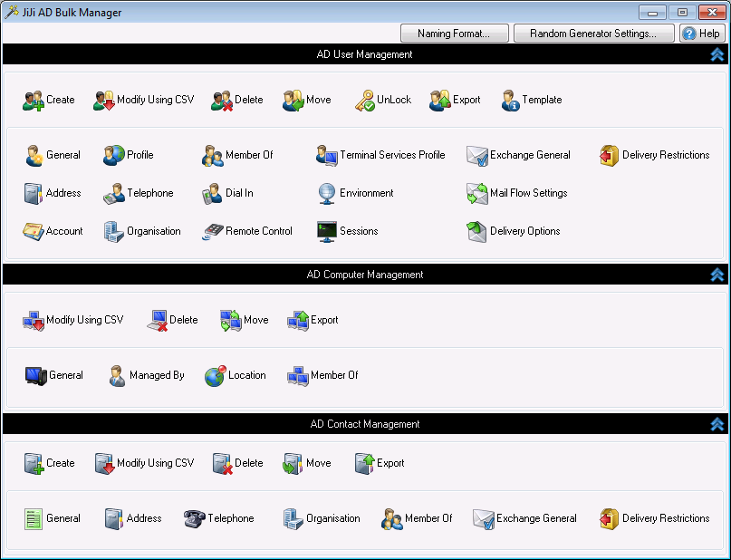Open the contact Move icon
The height and width of the screenshot is (560, 731).
[293, 464]
